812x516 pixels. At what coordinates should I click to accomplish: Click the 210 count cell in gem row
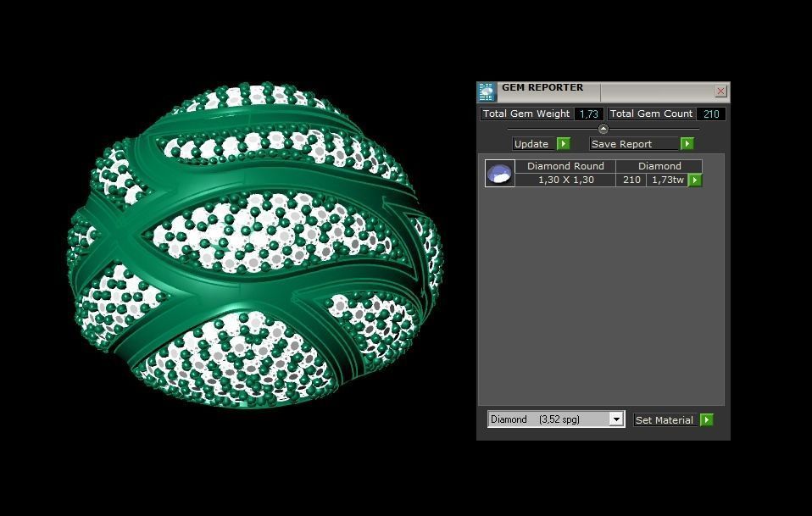point(631,180)
